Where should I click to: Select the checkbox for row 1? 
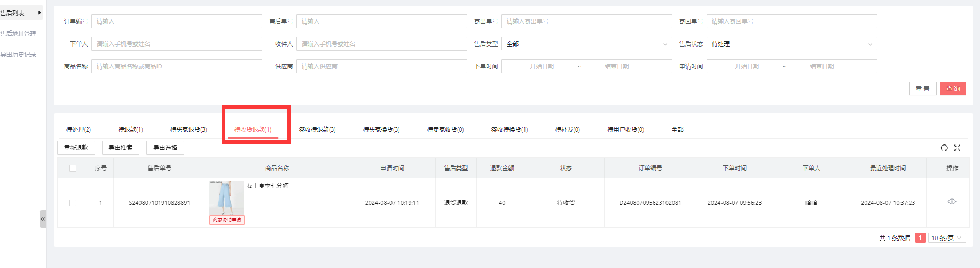(73, 203)
